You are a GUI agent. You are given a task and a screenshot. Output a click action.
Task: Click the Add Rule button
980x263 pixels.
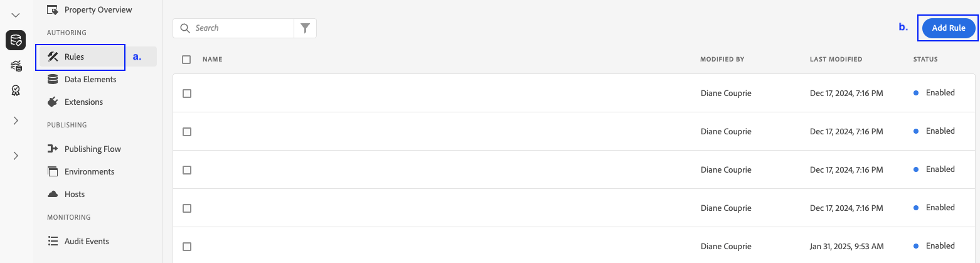(x=948, y=28)
